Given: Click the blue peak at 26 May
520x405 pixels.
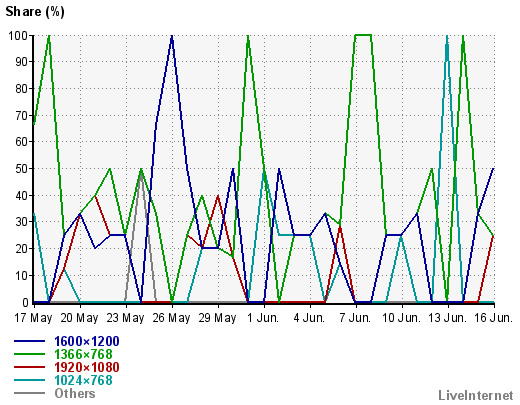Looking at the screenshot, I should (x=172, y=36).
